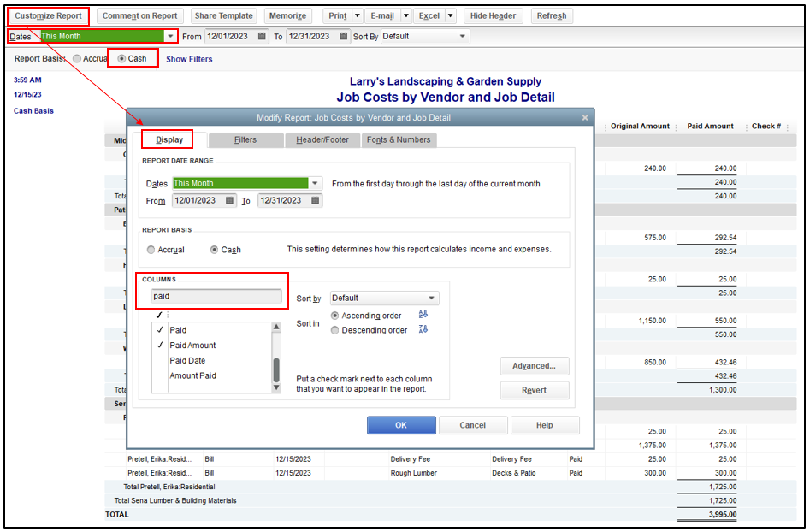Click the Advanced... button
This screenshot has height=532, width=810.
tap(534, 366)
